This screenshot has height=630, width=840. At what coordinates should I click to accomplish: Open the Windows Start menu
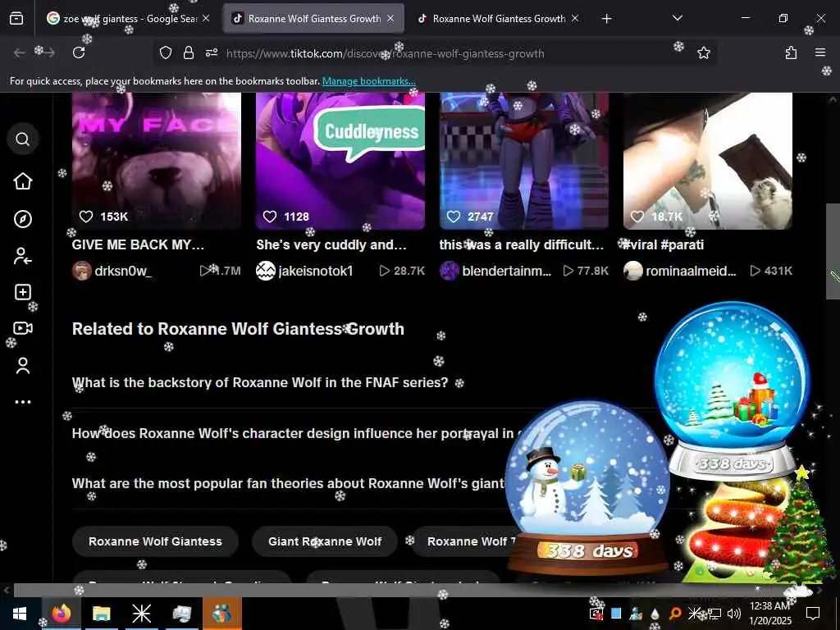click(x=20, y=614)
